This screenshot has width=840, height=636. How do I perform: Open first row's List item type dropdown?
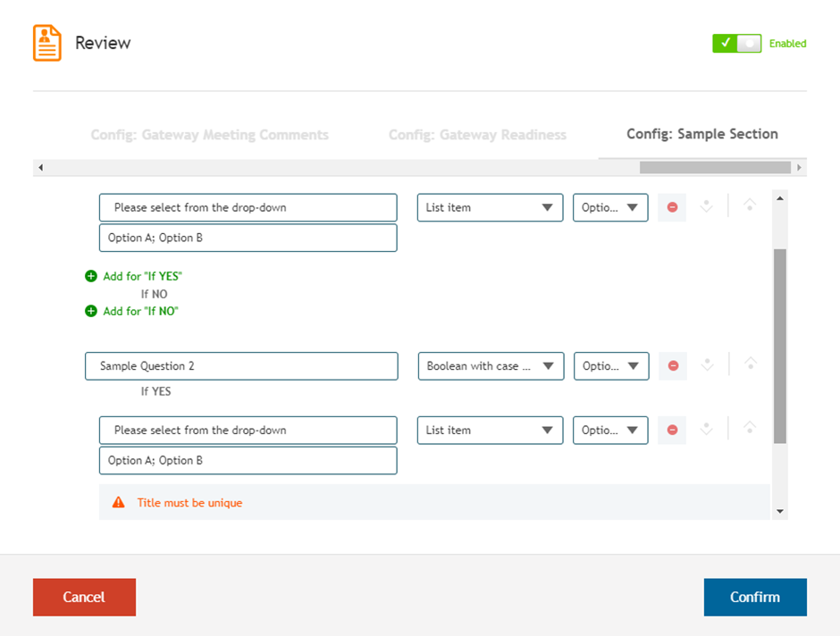(x=491, y=207)
